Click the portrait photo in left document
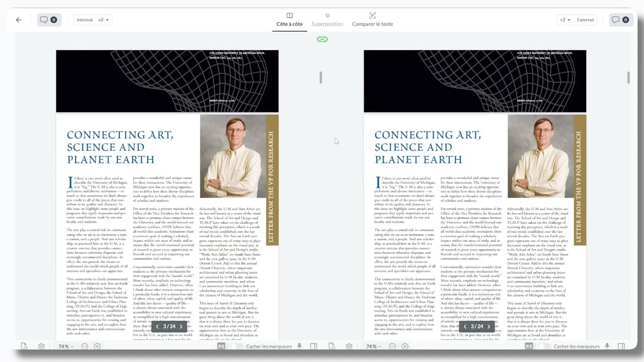Screen dimensions: 644x362 point(232,156)
